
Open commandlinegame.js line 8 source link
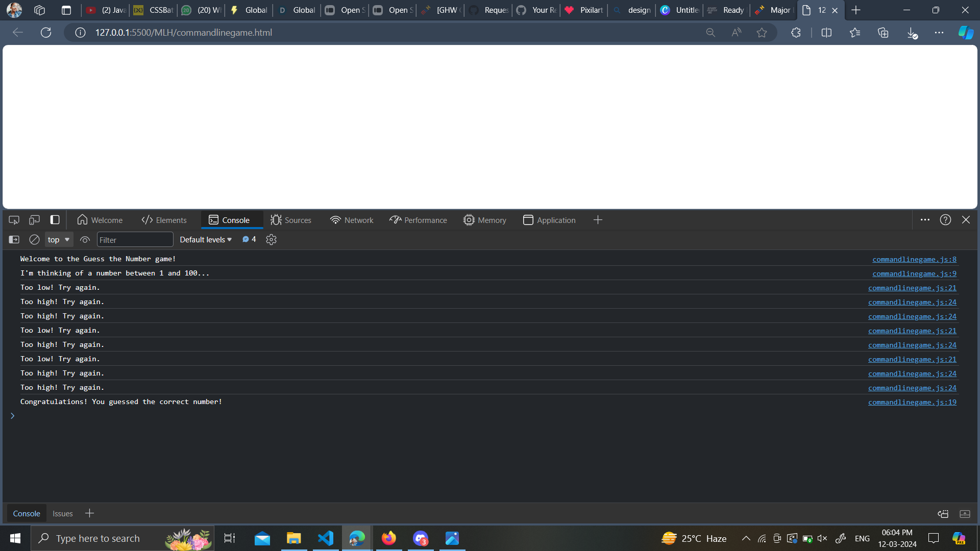click(x=914, y=259)
